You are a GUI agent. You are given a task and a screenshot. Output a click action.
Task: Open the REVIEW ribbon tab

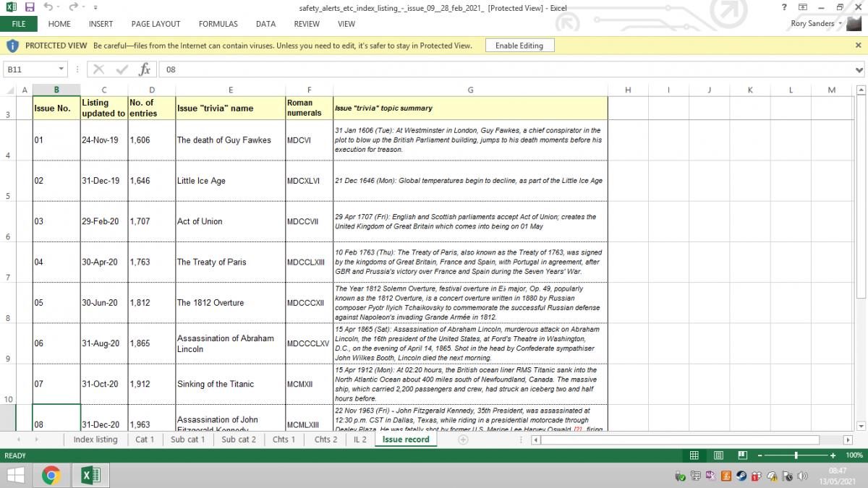tap(307, 24)
